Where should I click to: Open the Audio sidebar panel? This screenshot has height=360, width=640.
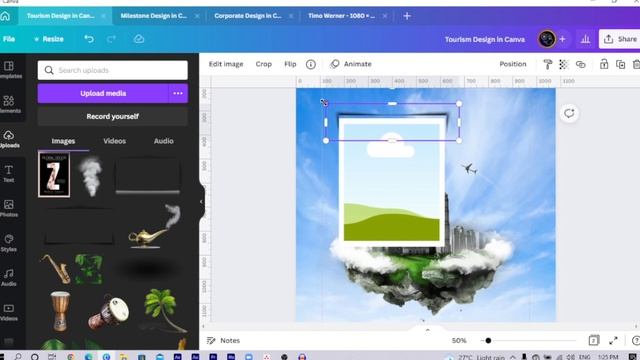point(9,278)
